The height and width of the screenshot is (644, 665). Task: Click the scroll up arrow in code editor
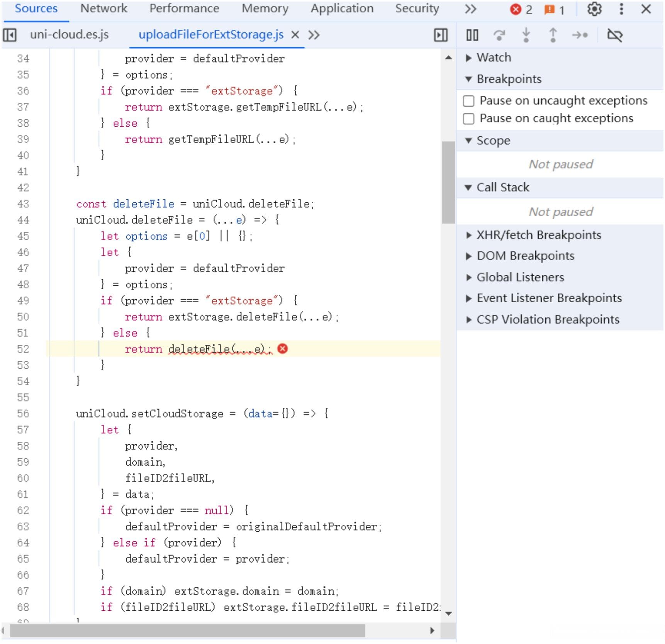tap(448, 58)
